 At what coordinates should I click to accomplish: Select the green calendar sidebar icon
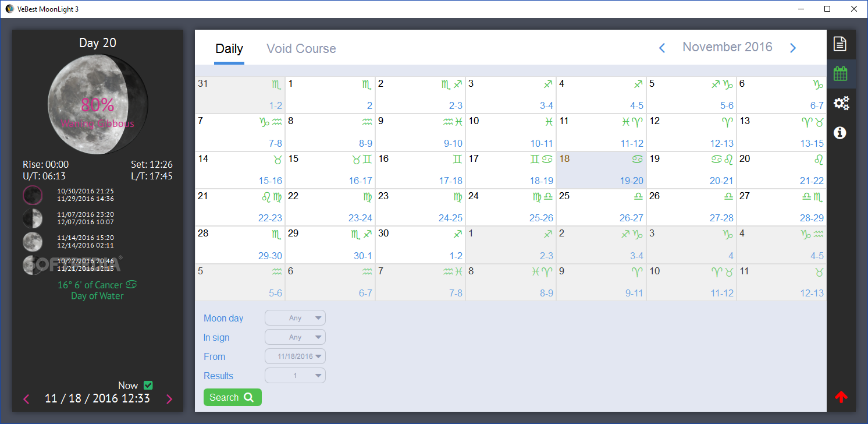pyautogui.click(x=840, y=73)
